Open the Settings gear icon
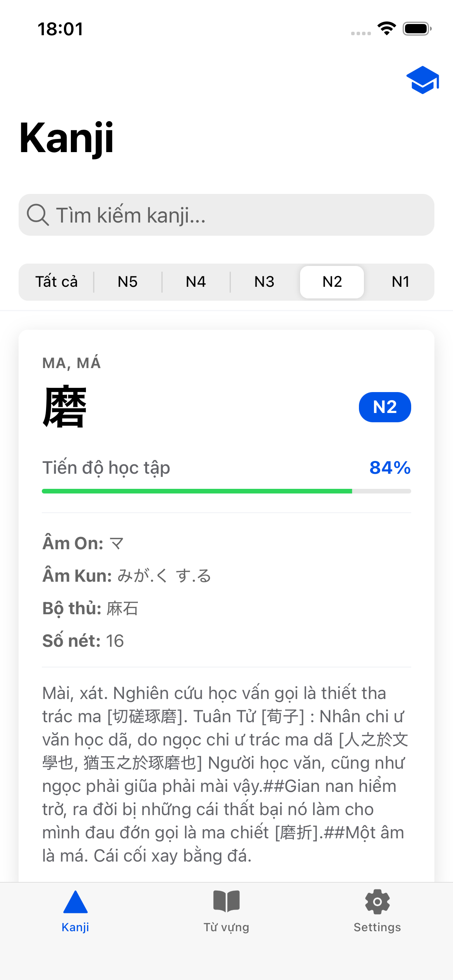The image size is (453, 980). [x=377, y=902]
